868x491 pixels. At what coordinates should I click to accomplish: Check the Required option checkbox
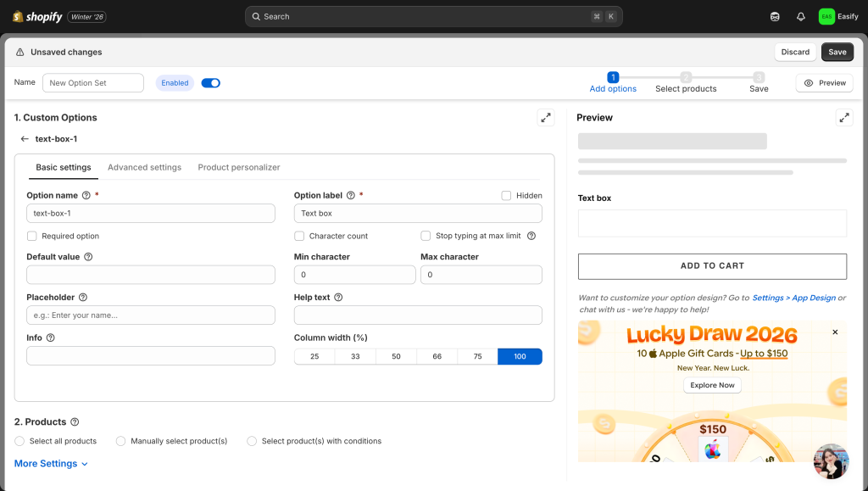tap(32, 237)
